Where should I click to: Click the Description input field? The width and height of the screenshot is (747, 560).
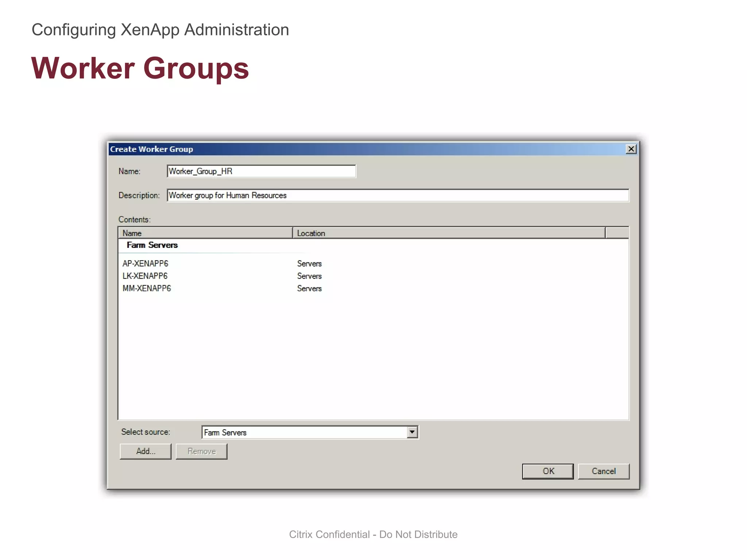coord(398,195)
